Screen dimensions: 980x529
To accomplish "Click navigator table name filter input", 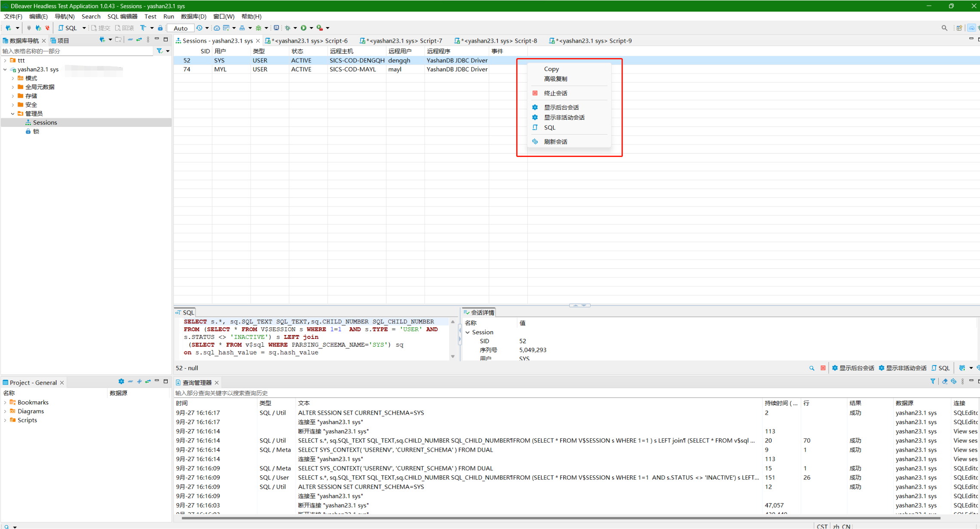I will click(77, 51).
